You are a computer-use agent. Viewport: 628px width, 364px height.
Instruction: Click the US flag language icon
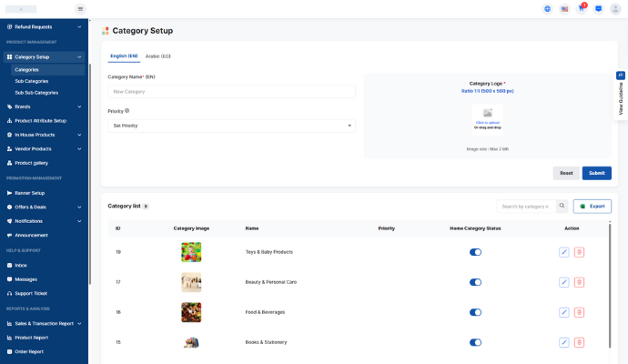(x=564, y=8)
